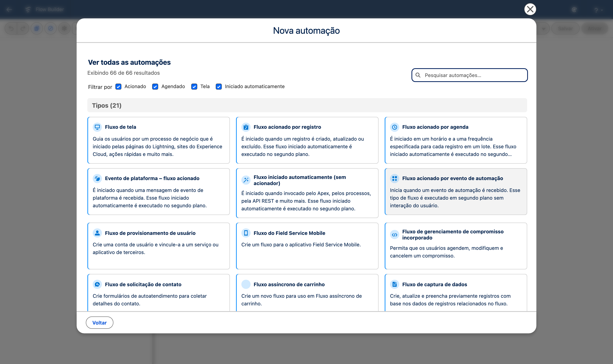The height and width of the screenshot is (364, 613).
Task: Uncheck the Iniciado automaticamente filter
Action: tap(219, 87)
